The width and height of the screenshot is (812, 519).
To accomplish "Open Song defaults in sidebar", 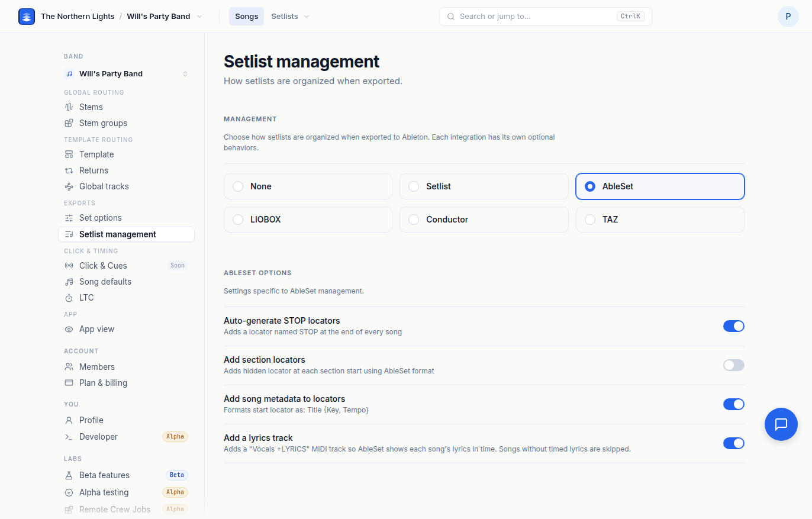I will tap(126, 282).
